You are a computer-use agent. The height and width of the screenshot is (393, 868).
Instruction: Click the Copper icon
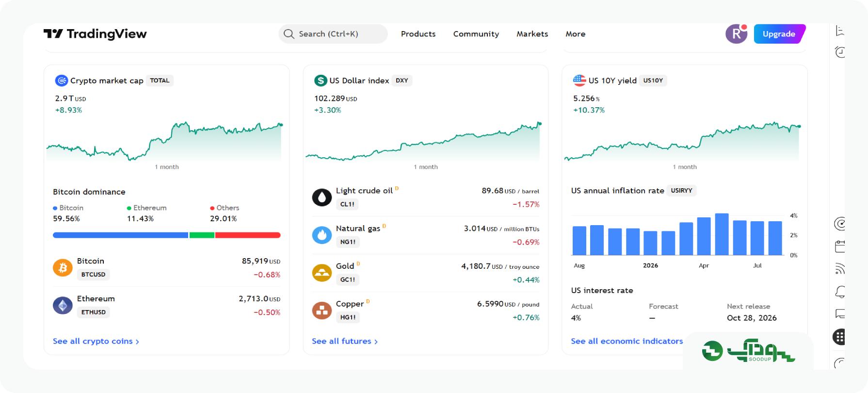(322, 311)
